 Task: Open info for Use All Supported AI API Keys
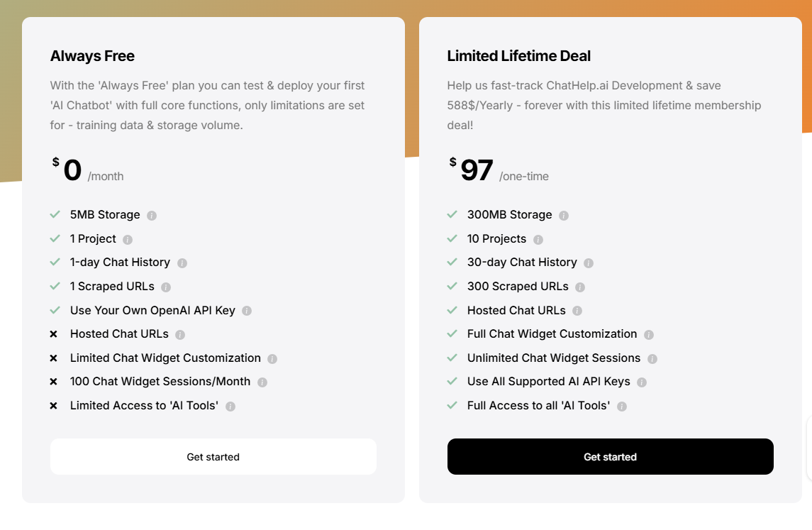pos(642,381)
